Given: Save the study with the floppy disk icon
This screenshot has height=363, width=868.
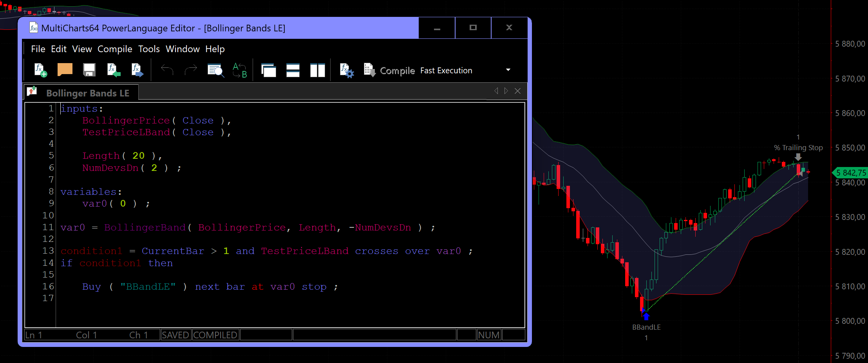Looking at the screenshot, I should click(89, 70).
